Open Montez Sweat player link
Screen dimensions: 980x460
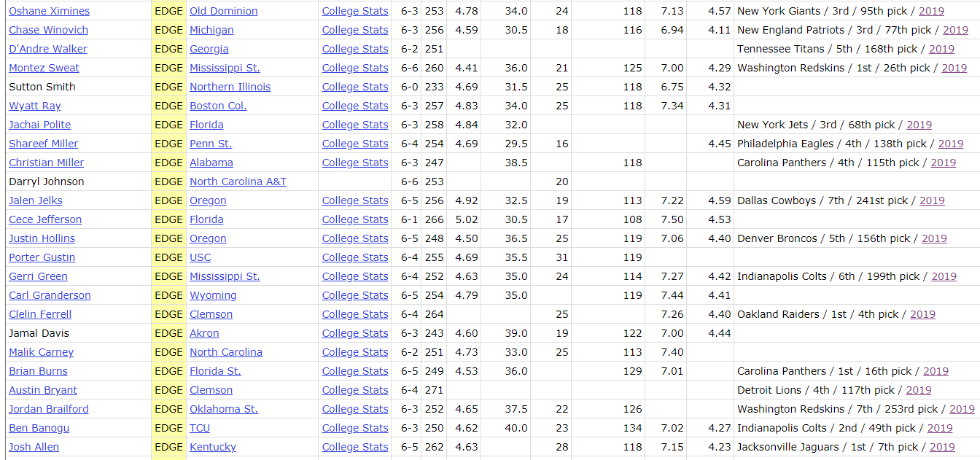point(44,68)
